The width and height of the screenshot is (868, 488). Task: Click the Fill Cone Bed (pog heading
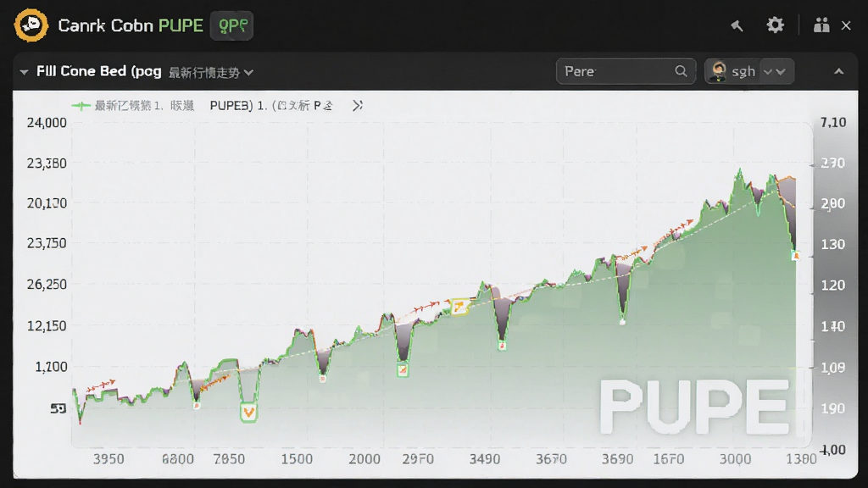coord(99,71)
